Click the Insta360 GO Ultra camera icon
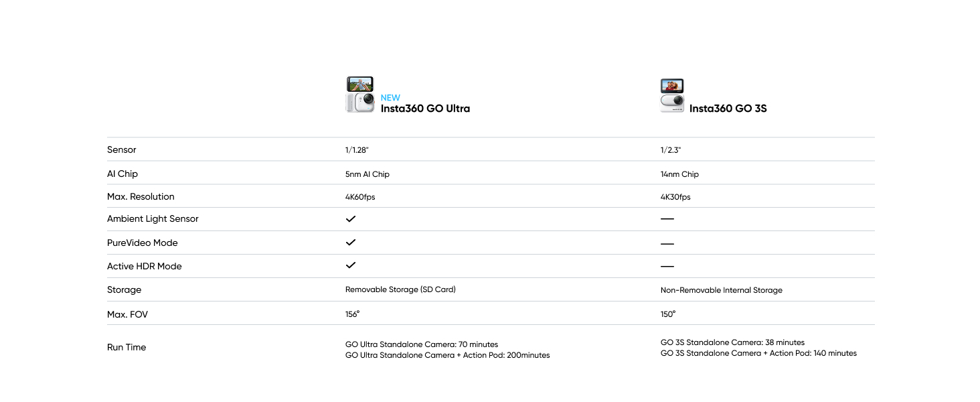 point(359,94)
